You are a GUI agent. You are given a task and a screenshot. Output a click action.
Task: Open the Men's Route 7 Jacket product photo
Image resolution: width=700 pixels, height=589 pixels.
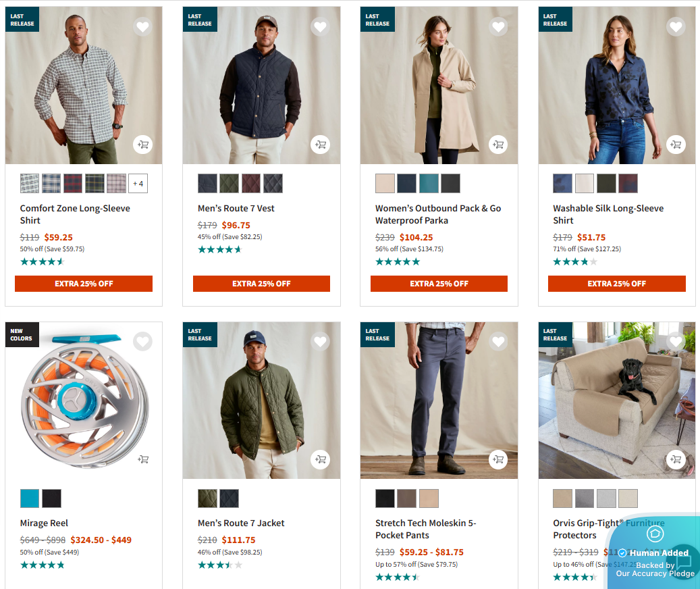(261, 400)
